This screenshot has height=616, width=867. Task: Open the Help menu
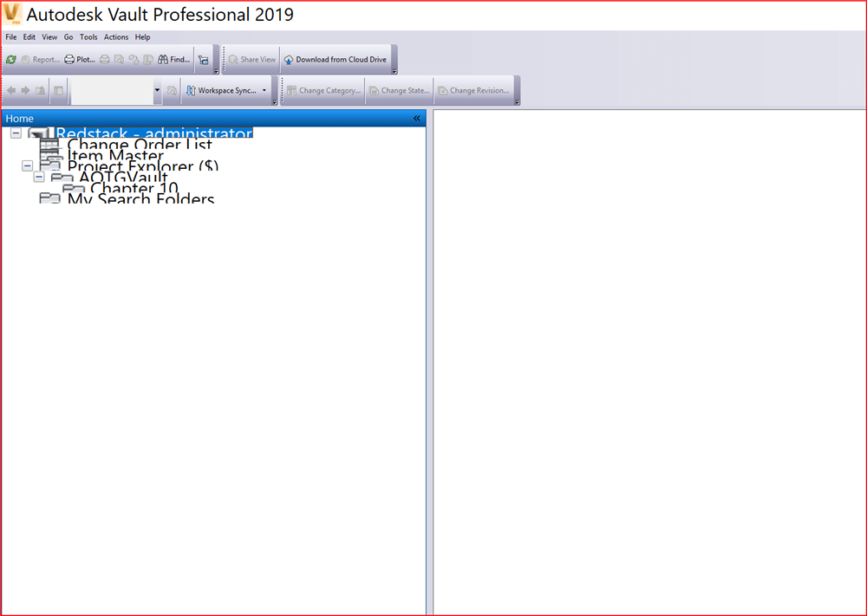tap(143, 37)
